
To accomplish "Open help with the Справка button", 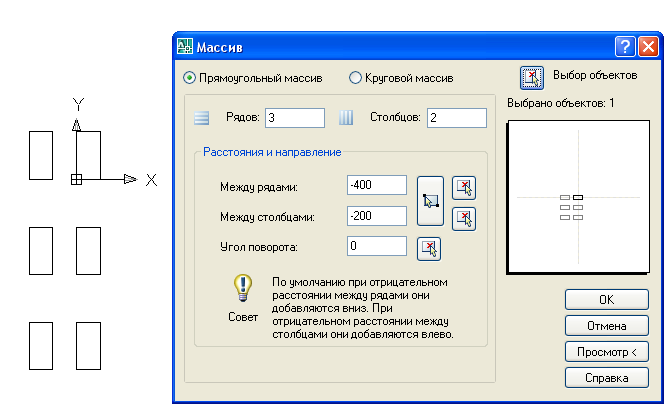I will coord(607,378).
